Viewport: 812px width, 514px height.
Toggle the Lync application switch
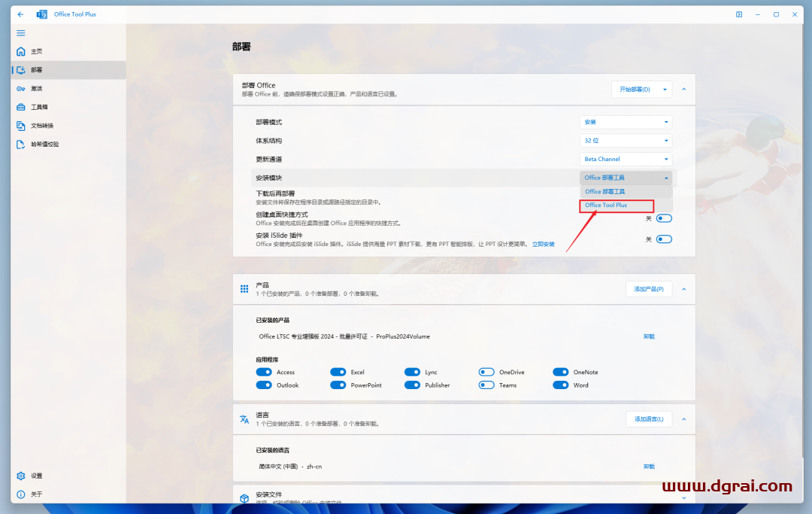coord(412,372)
